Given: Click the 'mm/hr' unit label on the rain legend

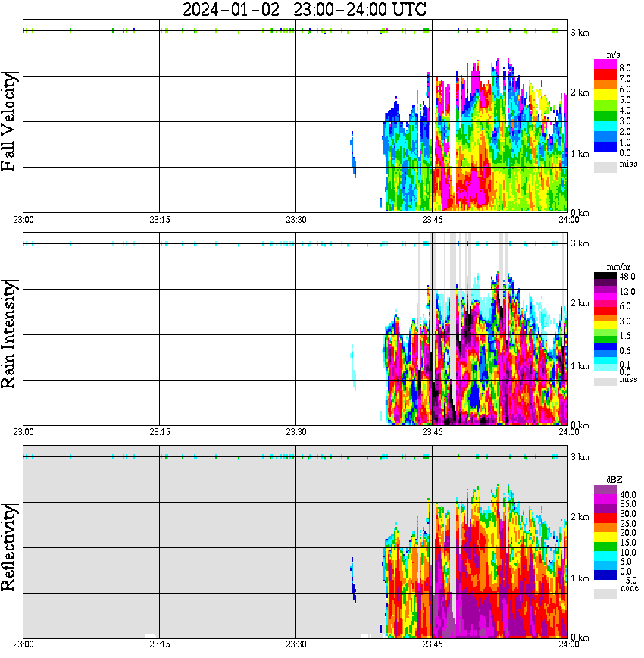Looking at the screenshot, I should tap(618, 267).
